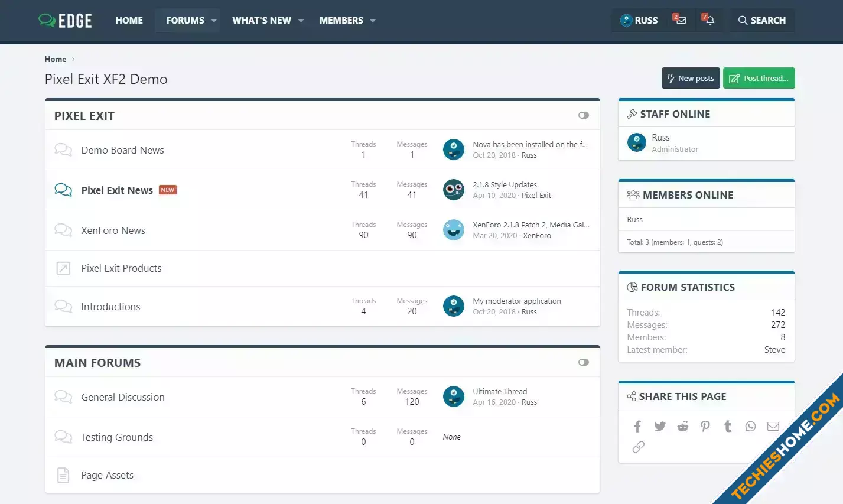Share this page on WhatsApp

[x=750, y=426]
